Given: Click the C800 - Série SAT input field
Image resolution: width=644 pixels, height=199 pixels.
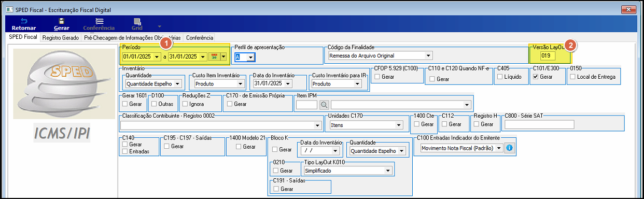Looking at the screenshot, I should tap(539, 124).
